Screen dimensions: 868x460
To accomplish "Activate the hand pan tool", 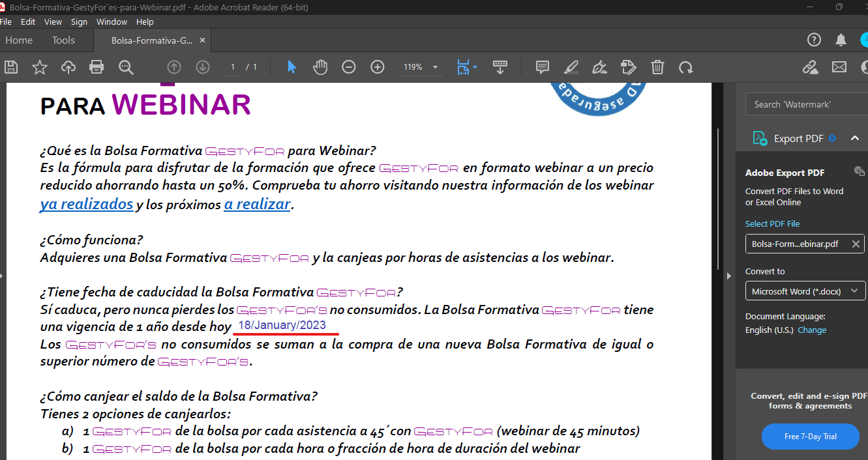I will [320, 67].
